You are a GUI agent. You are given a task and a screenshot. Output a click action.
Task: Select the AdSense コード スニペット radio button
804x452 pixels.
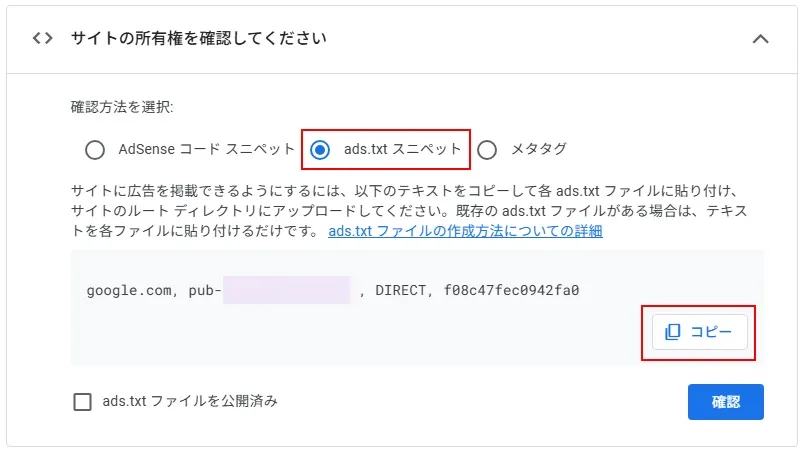click(95, 150)
